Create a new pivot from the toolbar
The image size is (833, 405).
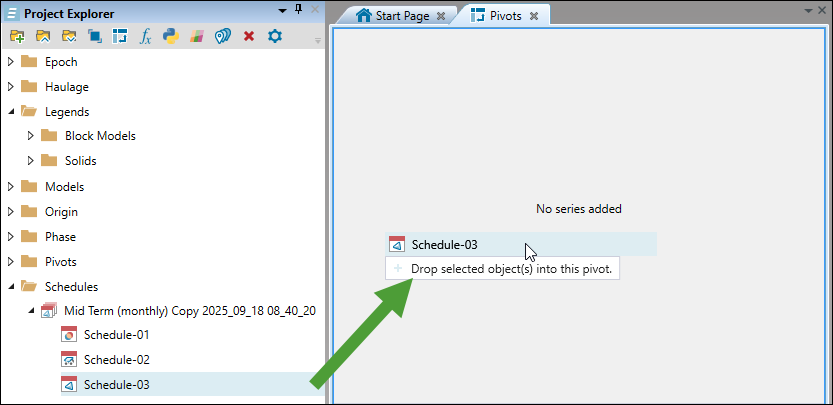pyautogui.click(x=120, y=37)
